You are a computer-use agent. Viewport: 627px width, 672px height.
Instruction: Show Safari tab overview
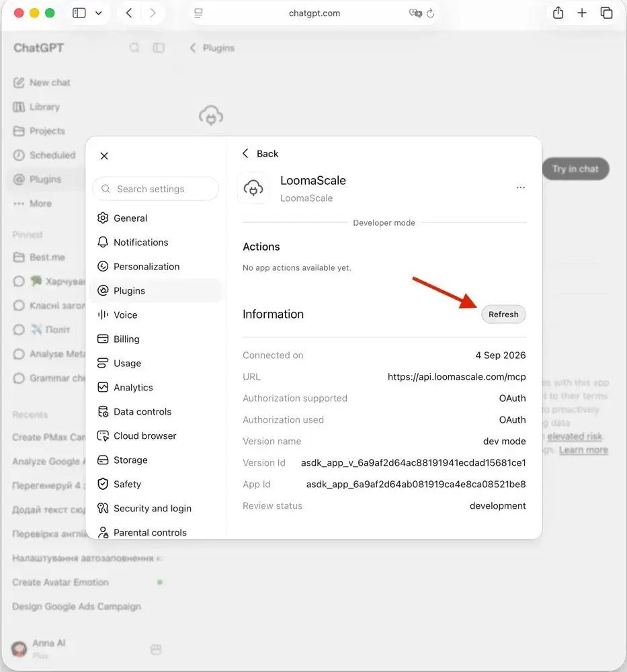[x=606, y=13]
